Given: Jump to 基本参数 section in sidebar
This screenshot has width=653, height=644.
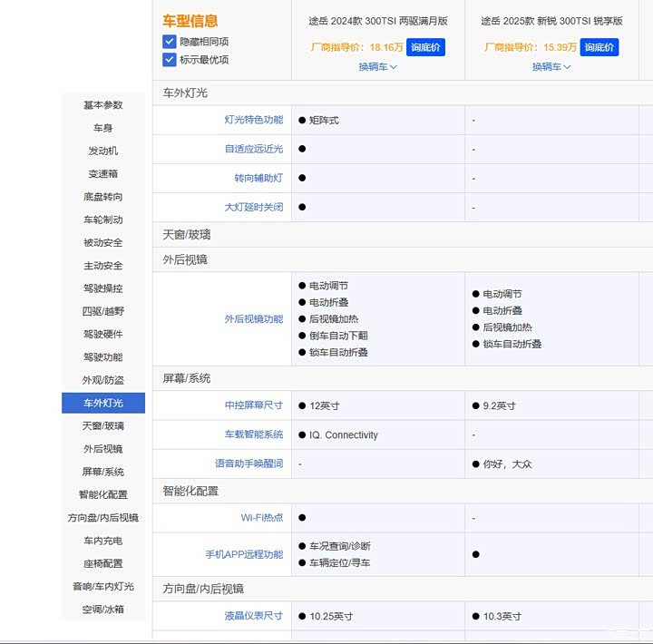Looking at the screenshot, I should [102, 105].
